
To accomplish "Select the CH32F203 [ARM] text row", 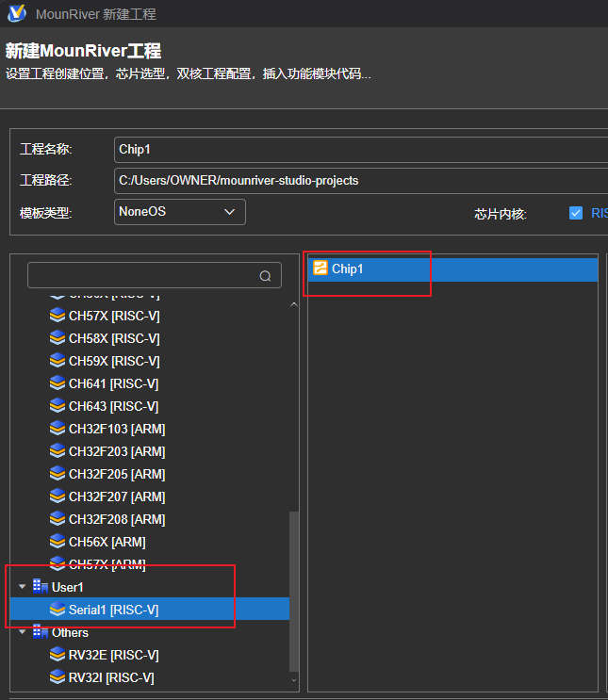I will pyautogui.click(x=117, y=452).
